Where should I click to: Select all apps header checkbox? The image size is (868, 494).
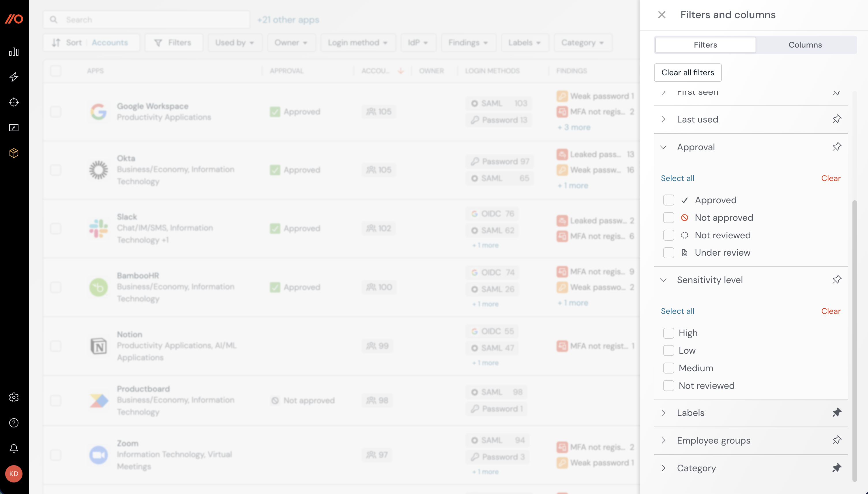[56, 71]
